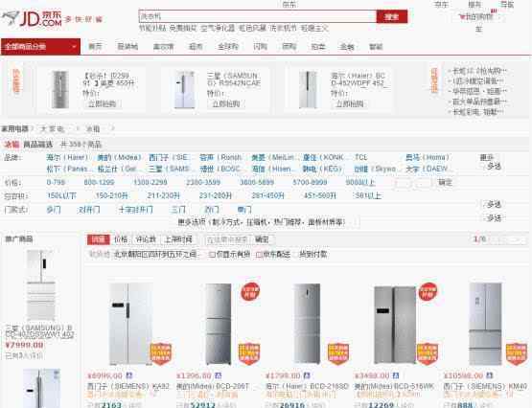Select price range 1300-2299
The height and width of the screenshot is (408, 532).
pyautogui.click(x=150, y=182)
